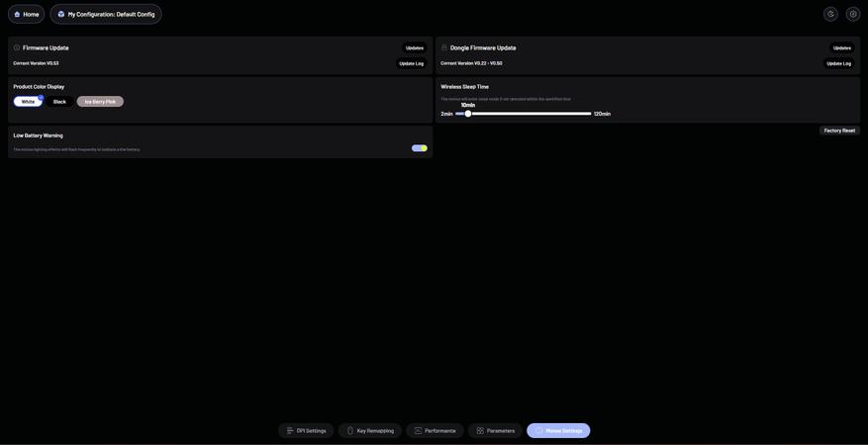Screen dimensions: 868x445
Task: Click the "Current Version V0.22 - V0.50" text
Action: [472, 63]
